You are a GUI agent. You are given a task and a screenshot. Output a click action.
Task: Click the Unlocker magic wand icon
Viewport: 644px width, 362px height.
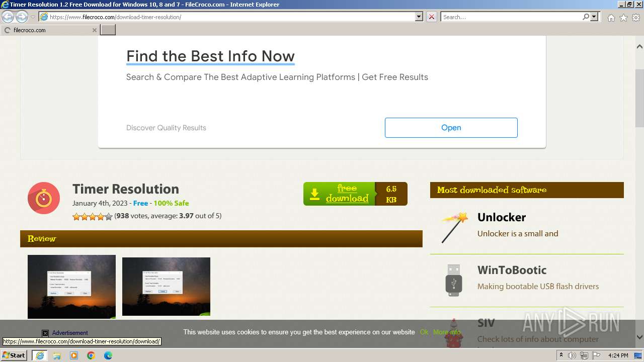454,227
